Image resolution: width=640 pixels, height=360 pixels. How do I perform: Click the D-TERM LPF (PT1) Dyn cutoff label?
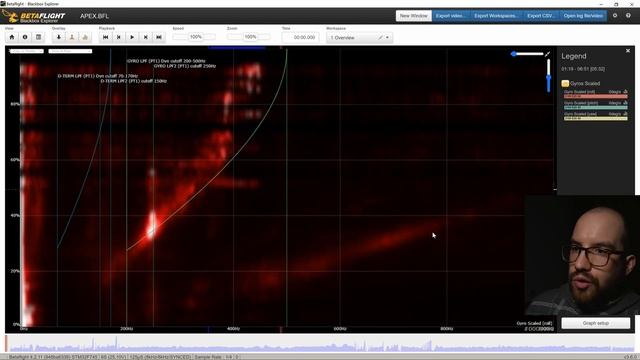(x=98, y=76)
